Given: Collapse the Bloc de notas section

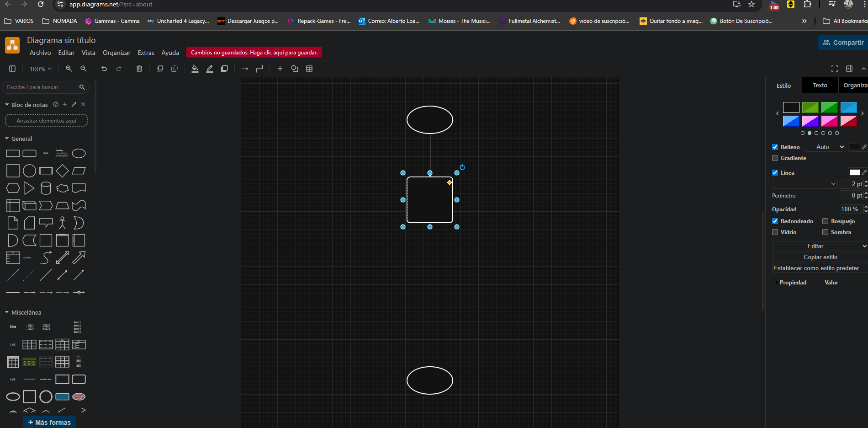Looking at the screenshot, I should click(x=7, y=105).
